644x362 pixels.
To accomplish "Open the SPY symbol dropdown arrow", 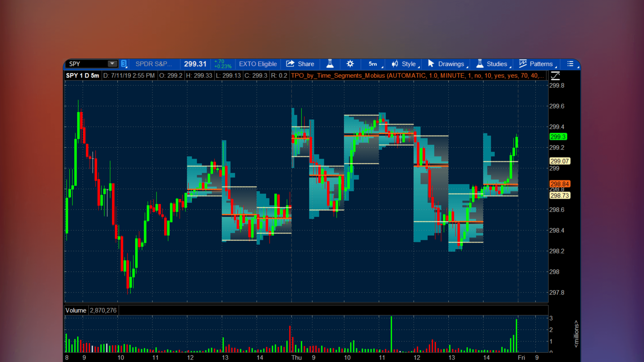I will click(112, 64).
